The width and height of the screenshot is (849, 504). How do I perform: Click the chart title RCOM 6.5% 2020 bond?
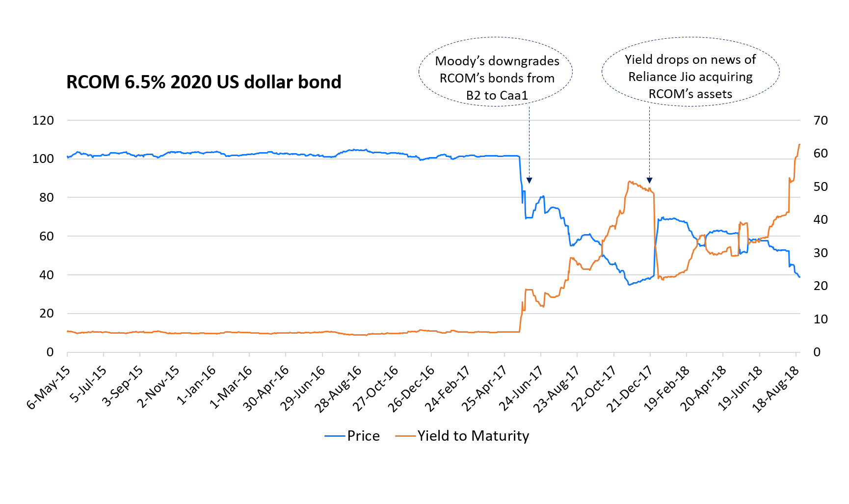click(x=204, y=82)
